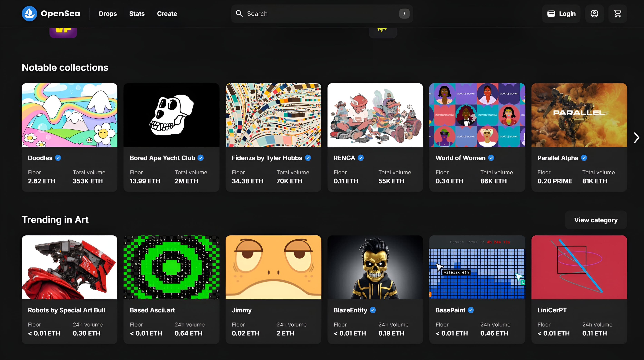Image resolution: width=644 pixels, height=360 pixels.
Task: Open the Fidenza by Tyler Hobbs title
Action: pos(267,158)
